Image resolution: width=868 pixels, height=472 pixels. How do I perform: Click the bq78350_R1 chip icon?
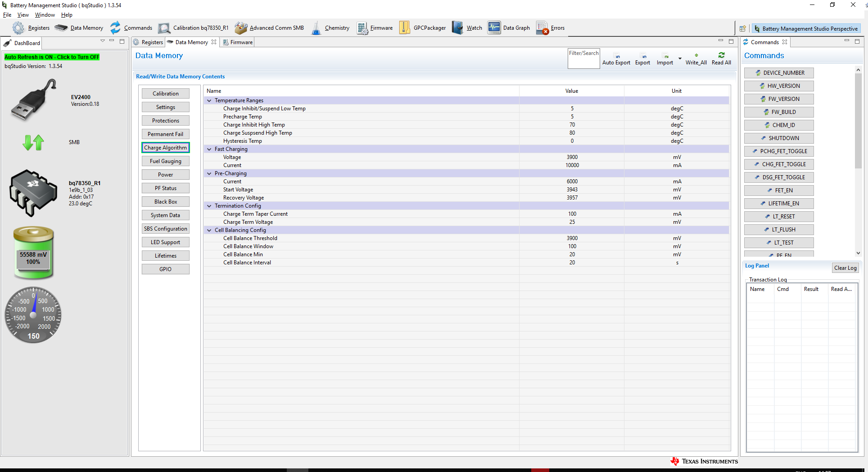pos(33,193)
